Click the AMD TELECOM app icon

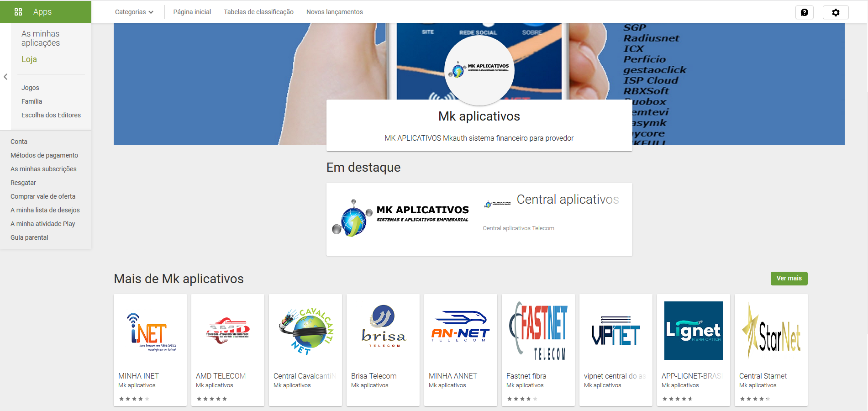click(227, 330)
